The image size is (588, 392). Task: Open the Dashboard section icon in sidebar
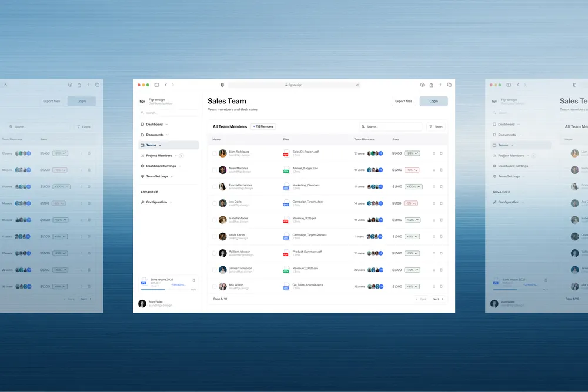pyautogui.click(x=142, y=124)
